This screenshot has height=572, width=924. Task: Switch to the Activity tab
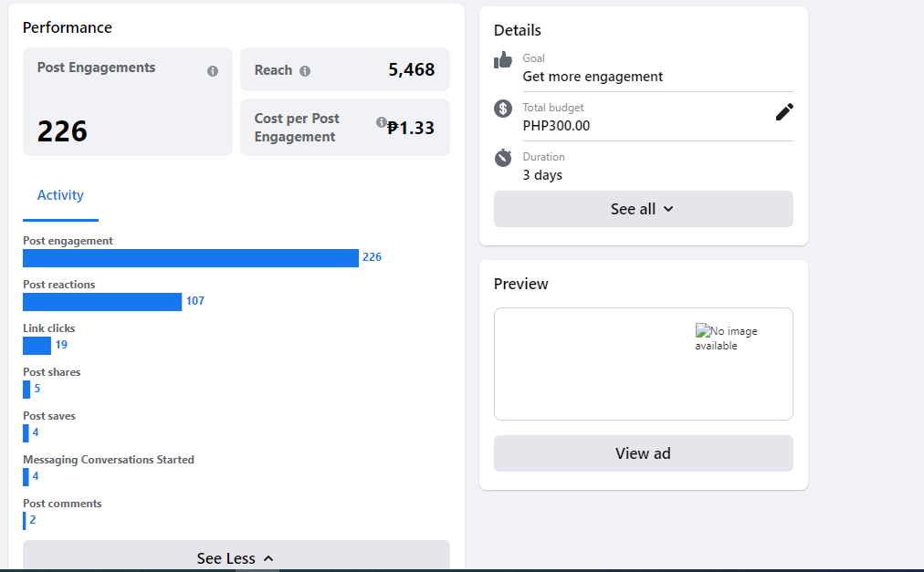60,195
